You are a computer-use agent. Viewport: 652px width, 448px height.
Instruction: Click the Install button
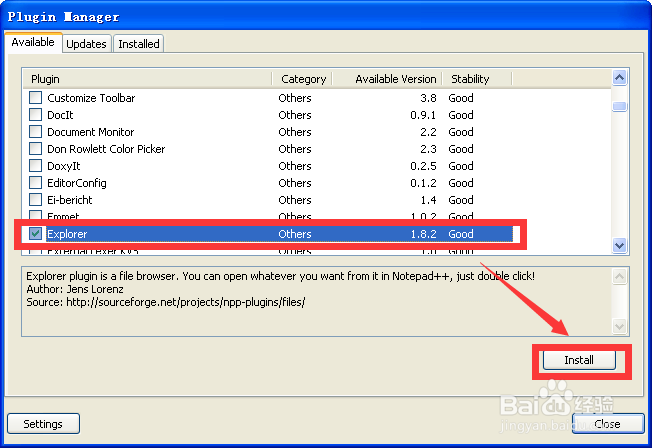coord(579,360)
